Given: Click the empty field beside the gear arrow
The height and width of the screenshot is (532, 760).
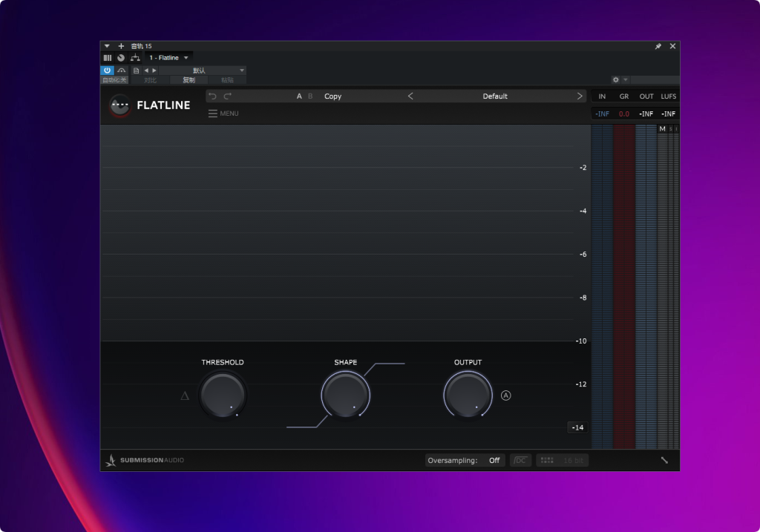Looking at the screenshot, I should tap(655, 79).
